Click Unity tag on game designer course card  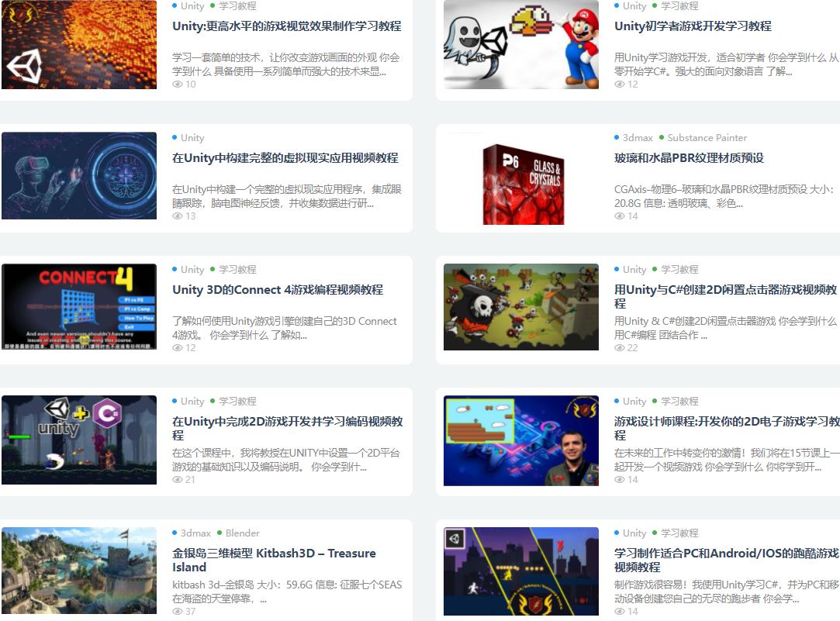pyautogui.click(x=634, y=401)
